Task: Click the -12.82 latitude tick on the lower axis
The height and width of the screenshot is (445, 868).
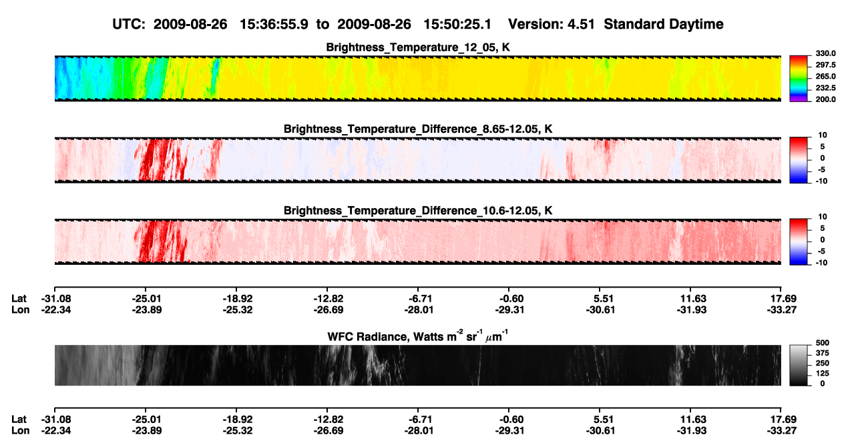Action: (327, 418)
